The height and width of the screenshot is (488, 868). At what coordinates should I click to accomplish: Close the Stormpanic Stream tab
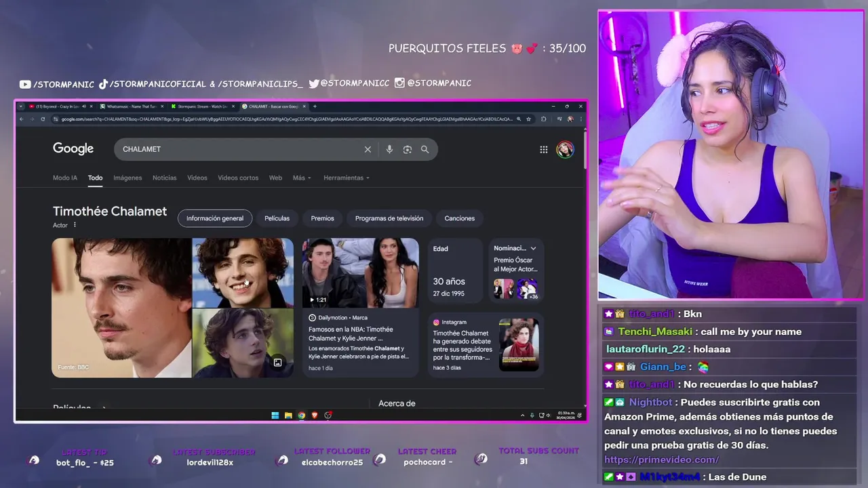tap(233, 106)
